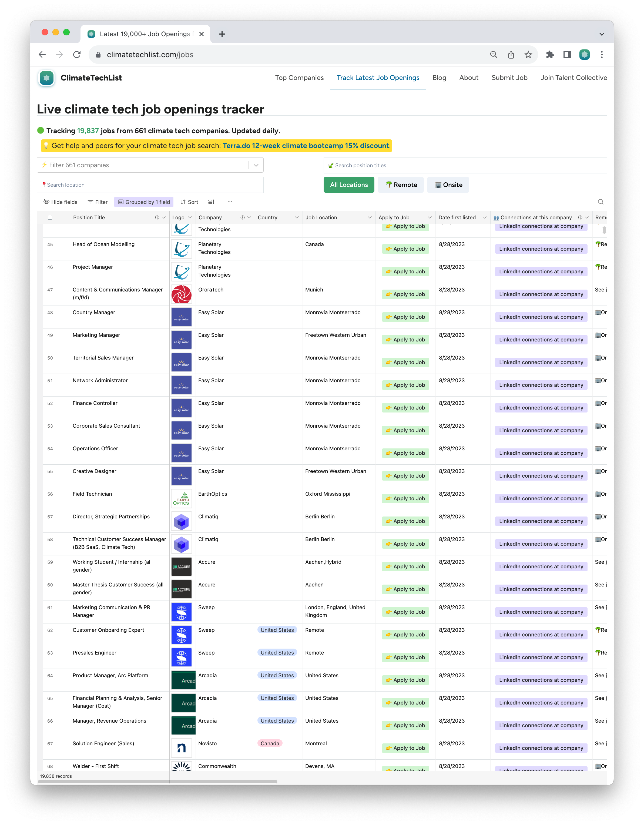Apply to Field Technician job
This screenshot has height=825, width=644.
[405, 499]
